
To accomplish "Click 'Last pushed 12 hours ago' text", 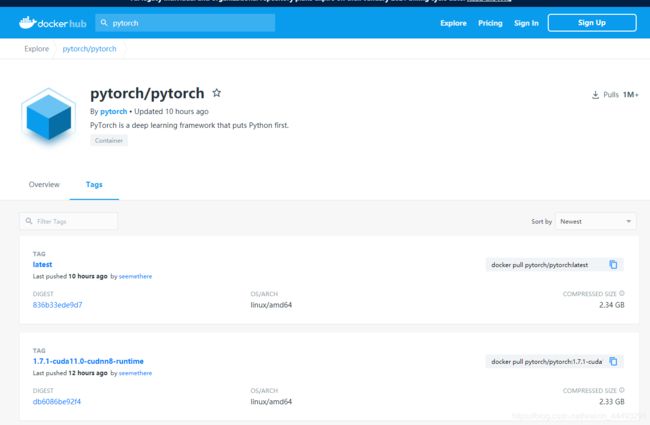I will coord(70,373).
